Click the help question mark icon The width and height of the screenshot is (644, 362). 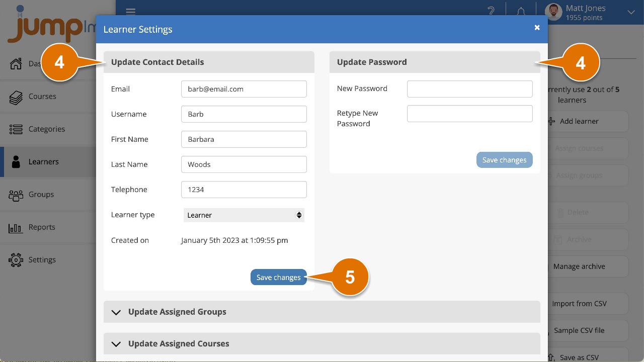492,12
